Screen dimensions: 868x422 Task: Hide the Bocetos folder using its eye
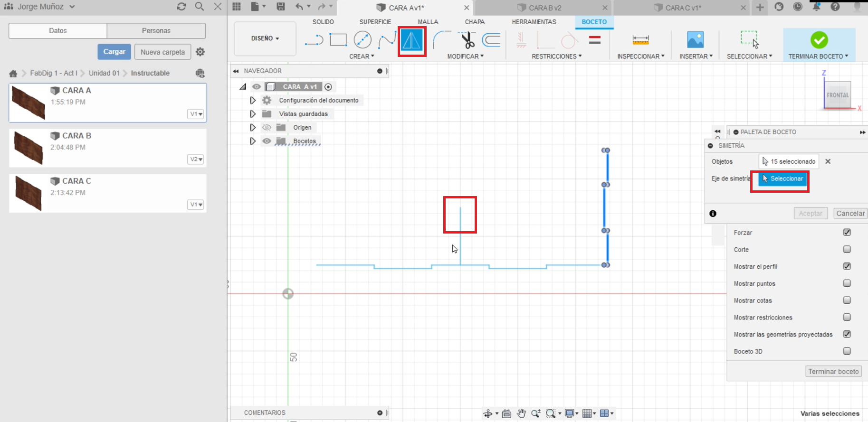tap(267, 141)
